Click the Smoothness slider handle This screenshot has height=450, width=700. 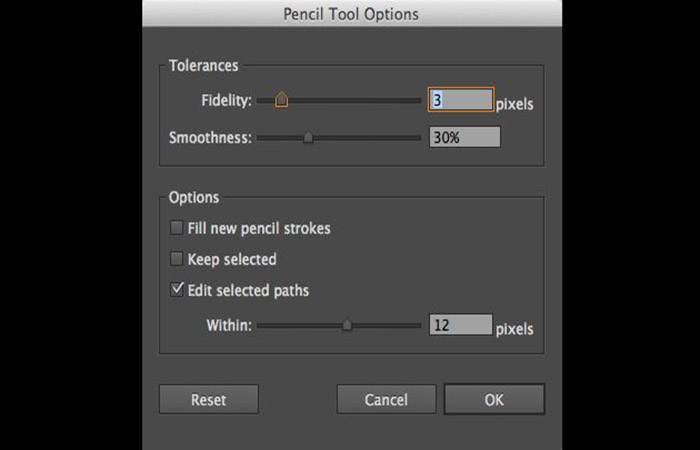(x=308, y=137)
